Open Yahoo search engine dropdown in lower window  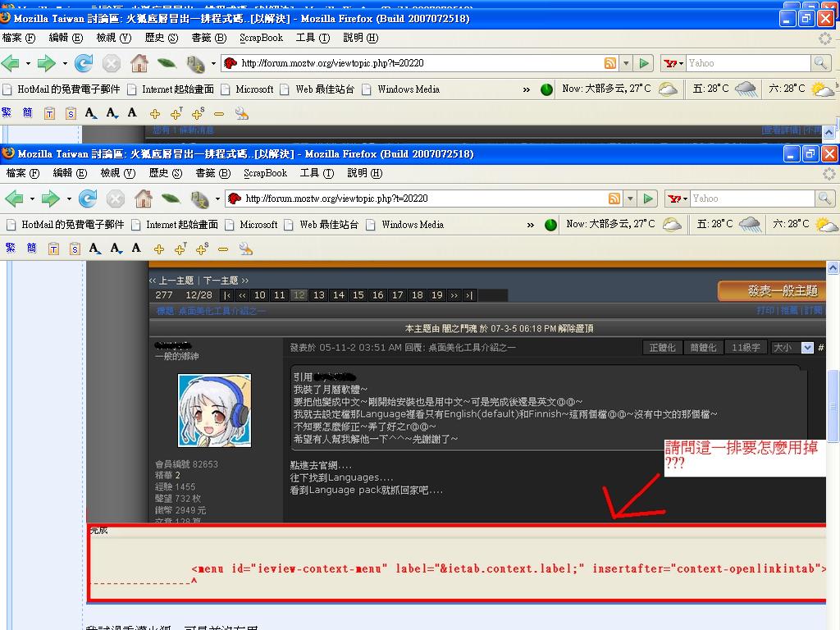tap(676, 199)
